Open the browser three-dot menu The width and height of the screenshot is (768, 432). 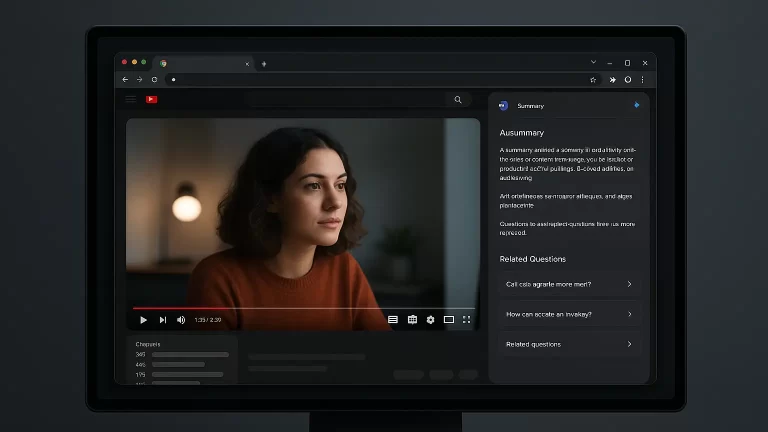643,79
